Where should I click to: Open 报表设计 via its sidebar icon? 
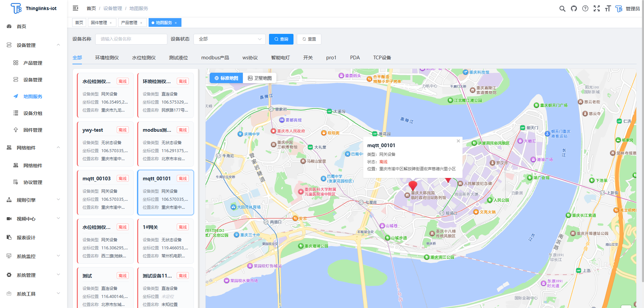click(x=9, y=237)
